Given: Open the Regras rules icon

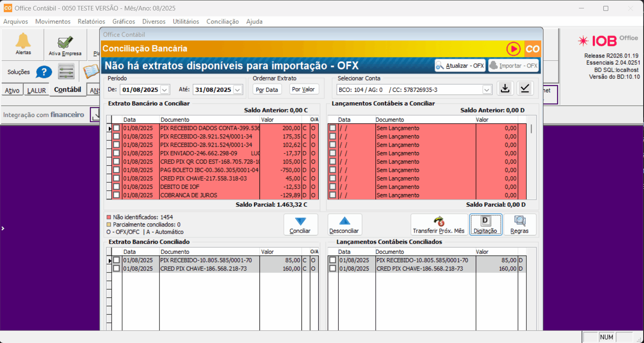Looking at the screenshot, I should [519, 225].
